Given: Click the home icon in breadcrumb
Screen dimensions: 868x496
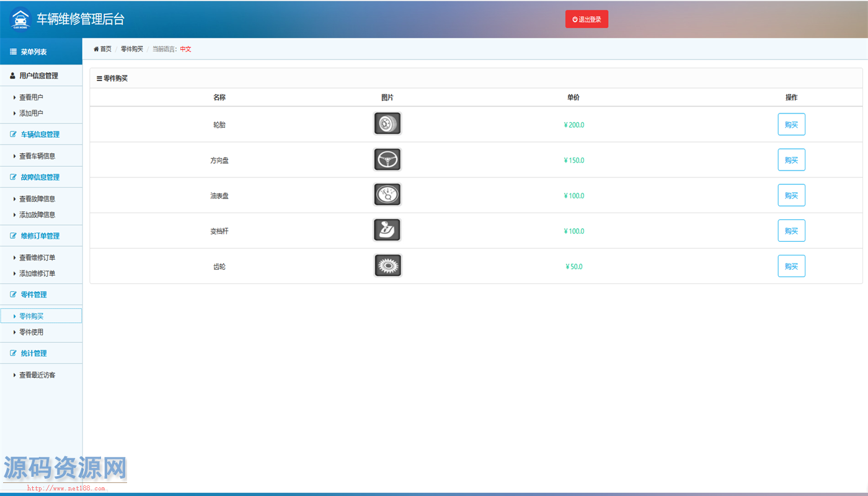Looking at the screenshot, I should point(96,49).
